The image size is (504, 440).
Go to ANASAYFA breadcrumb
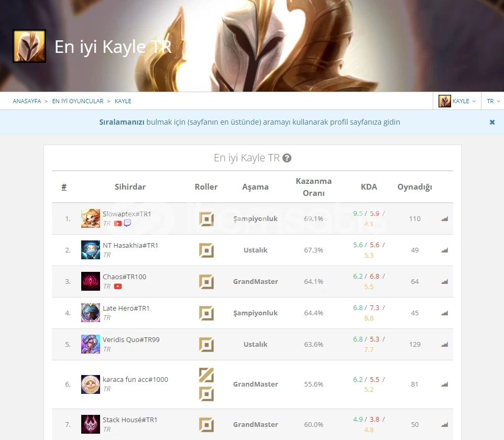pos(27,101)
